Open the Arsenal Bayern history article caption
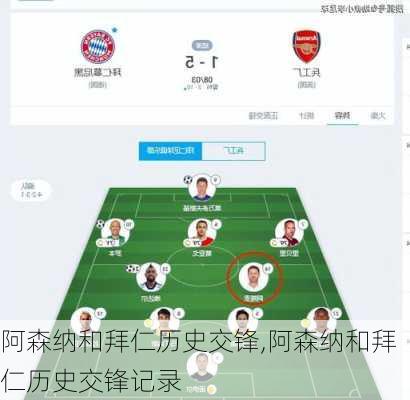The height and width of the screenshot is (400, 410). [200, 361]
